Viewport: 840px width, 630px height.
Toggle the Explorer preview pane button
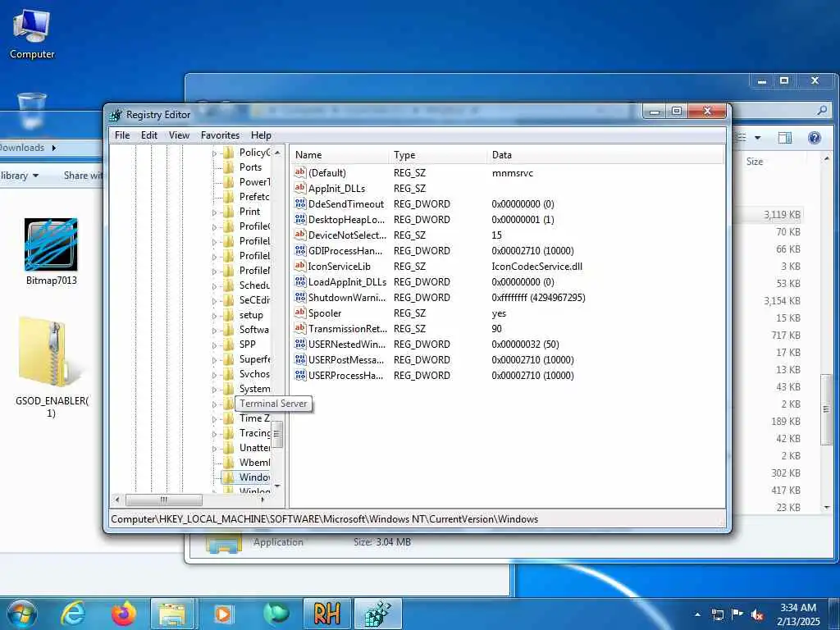click(785, 138)
